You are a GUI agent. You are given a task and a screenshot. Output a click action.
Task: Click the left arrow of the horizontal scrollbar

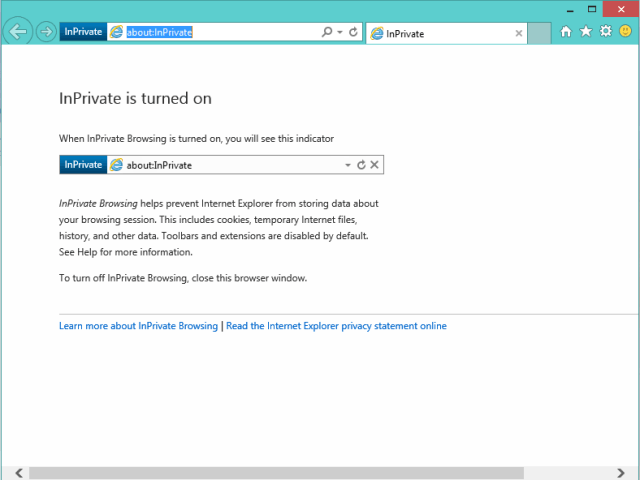point(19,473)
